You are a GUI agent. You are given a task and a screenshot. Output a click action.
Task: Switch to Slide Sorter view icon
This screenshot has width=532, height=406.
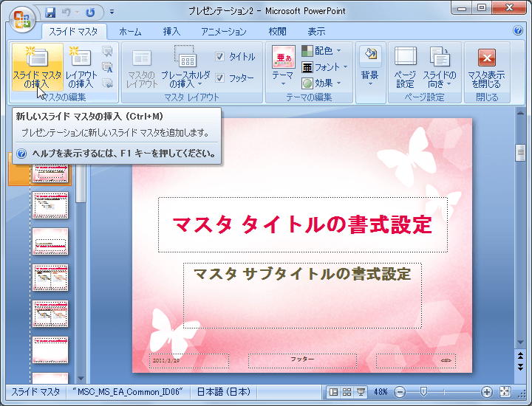(x=347, y=393)
